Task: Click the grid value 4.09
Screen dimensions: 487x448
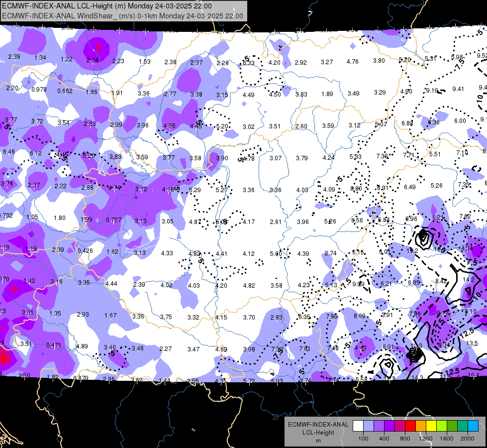Action: pyautogui.click(x=329, y=189)
